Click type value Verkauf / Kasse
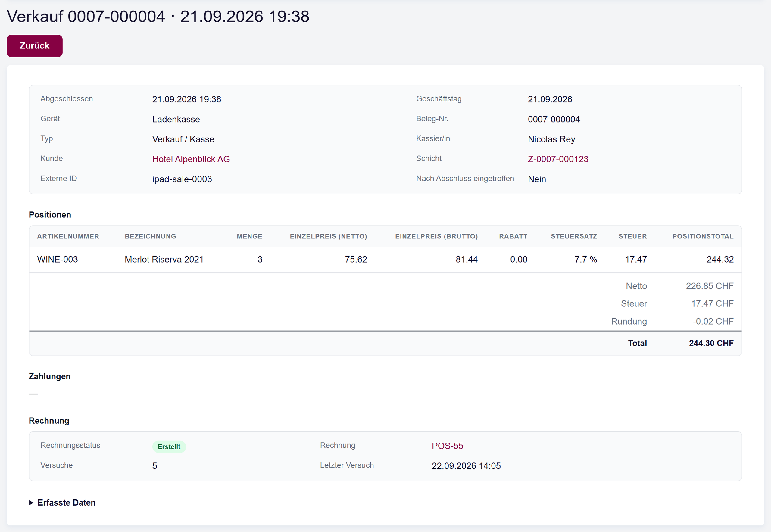This screenshot has width=771, height=532. (x=183, y=139)
